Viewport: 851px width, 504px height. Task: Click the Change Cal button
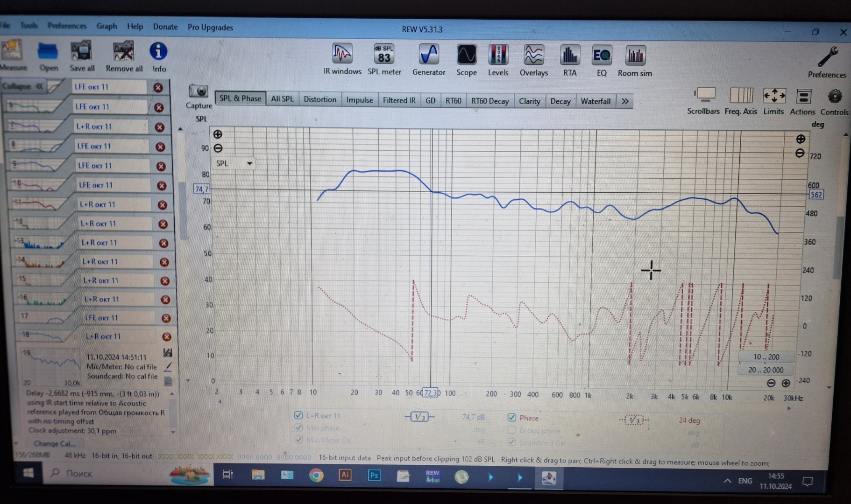54,443
